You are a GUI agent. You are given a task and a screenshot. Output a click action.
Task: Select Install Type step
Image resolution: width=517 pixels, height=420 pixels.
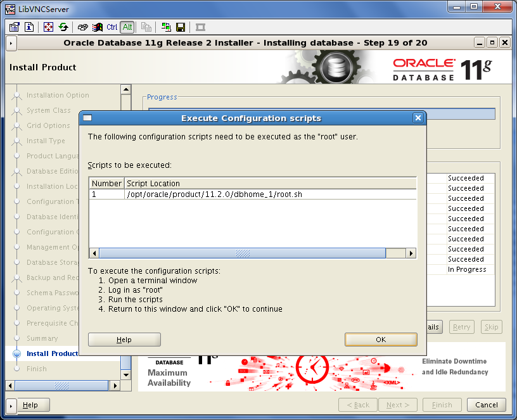pos(46,141)
